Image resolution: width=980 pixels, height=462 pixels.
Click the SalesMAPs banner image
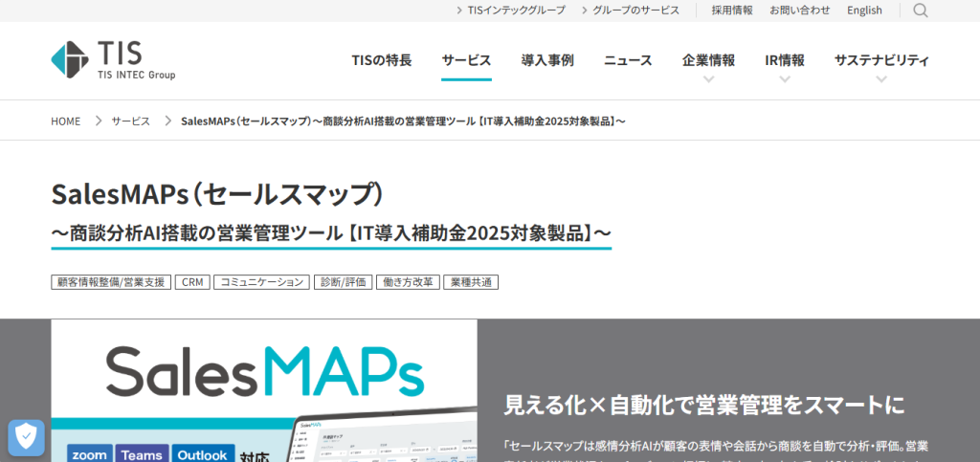264,391
